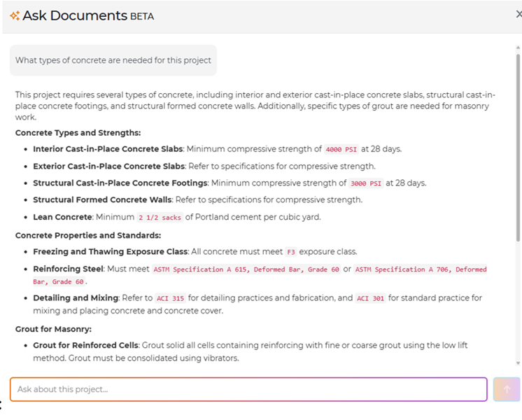Click the 'ACI 315' reference
Viewport: 522px width, 420px height.
(x=170, y=298)
